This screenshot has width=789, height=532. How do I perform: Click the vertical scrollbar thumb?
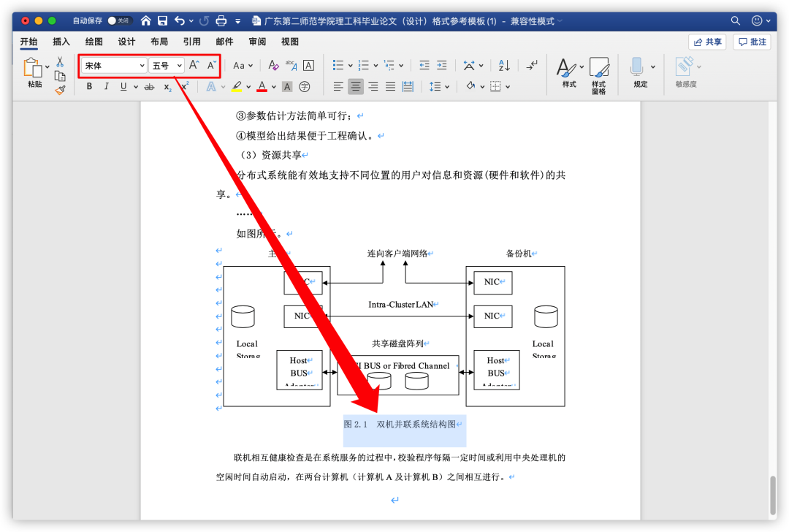pos(773,495)
